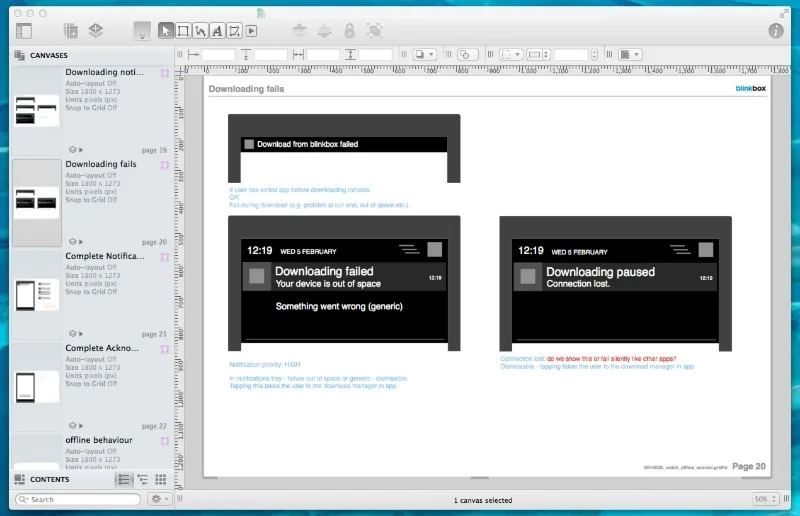Screen dimensions: 800x516
Task: Click the blinkbox logo on canvas
Action: (751, 88)
